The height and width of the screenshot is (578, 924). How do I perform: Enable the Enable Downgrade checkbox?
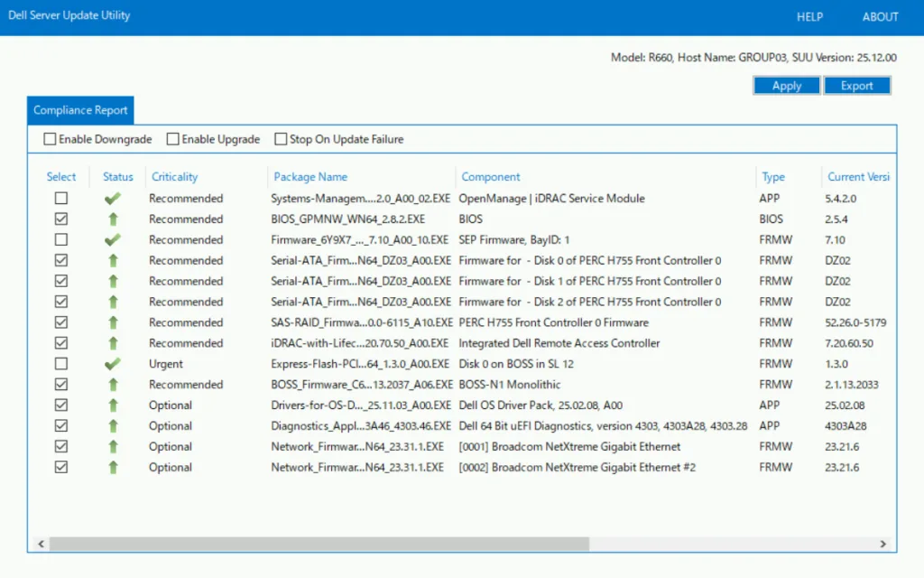(x=51, y=140)
